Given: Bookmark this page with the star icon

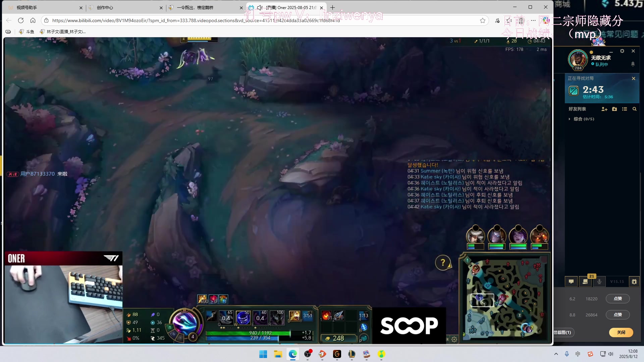Looking at the screenshot, I should 483,20.
